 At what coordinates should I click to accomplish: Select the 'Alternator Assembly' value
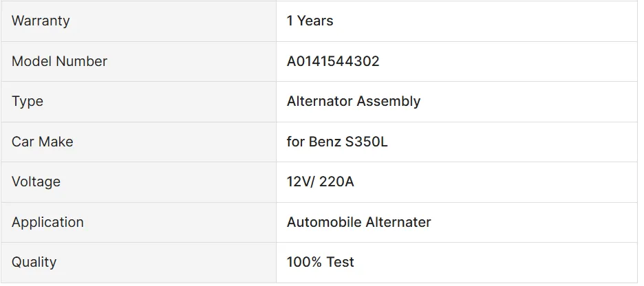point(354,101)
